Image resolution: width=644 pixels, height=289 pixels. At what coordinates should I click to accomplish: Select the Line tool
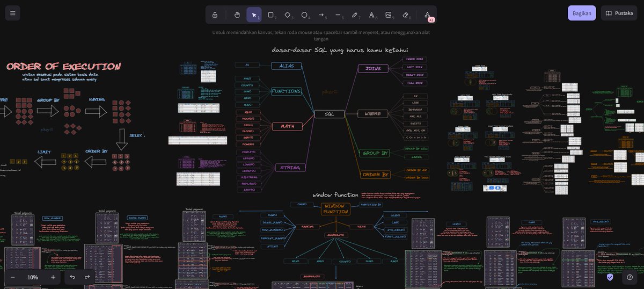click(x=338, y=15)
